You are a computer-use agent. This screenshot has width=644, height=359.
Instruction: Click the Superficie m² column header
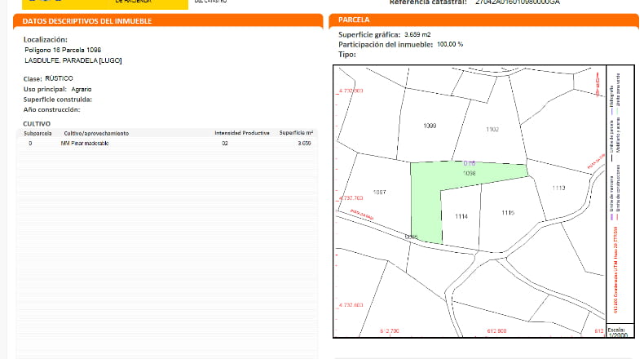(296, 133)
